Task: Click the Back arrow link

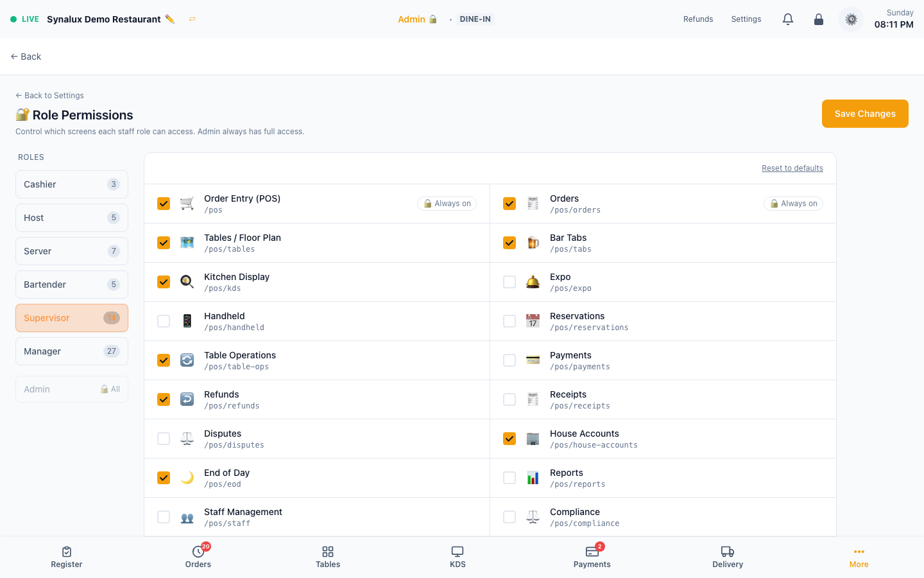Action: [26, 57]
